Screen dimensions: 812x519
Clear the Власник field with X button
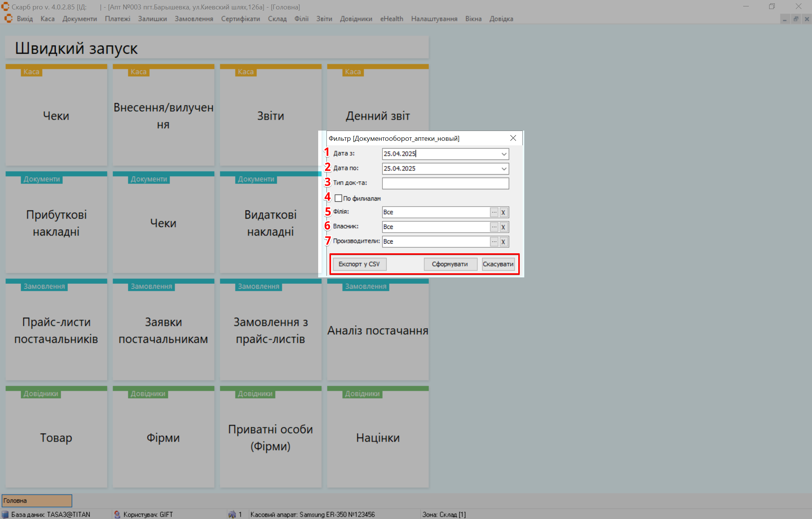503,227
